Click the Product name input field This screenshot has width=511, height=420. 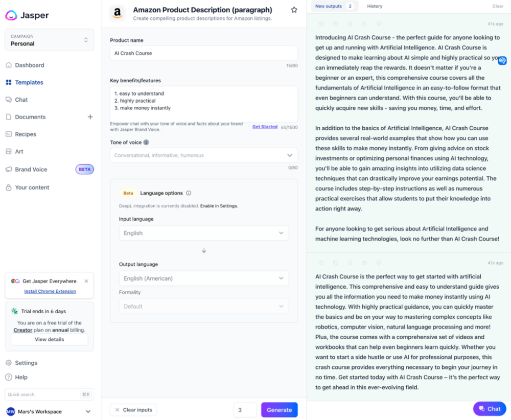click(204, 53)
